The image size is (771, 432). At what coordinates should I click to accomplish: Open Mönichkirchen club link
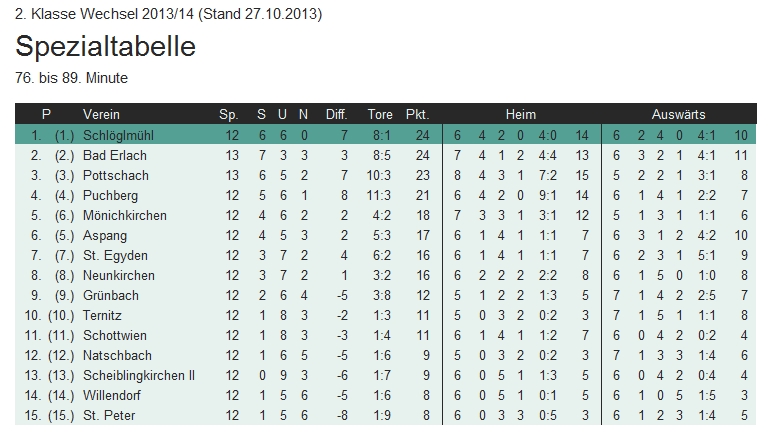pos(124,215)
